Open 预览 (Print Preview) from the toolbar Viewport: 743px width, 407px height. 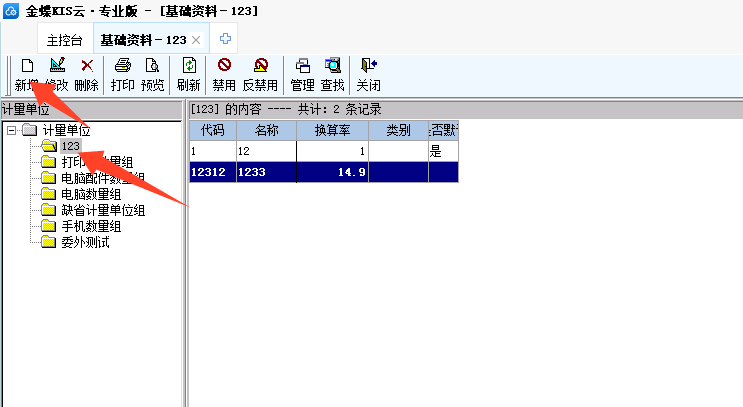152,66
